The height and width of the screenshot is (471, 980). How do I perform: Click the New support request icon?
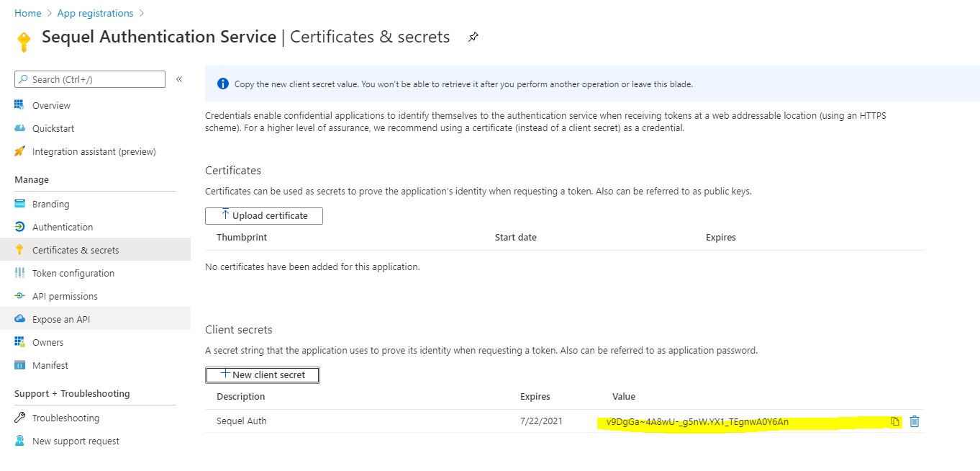click(19, 441)
